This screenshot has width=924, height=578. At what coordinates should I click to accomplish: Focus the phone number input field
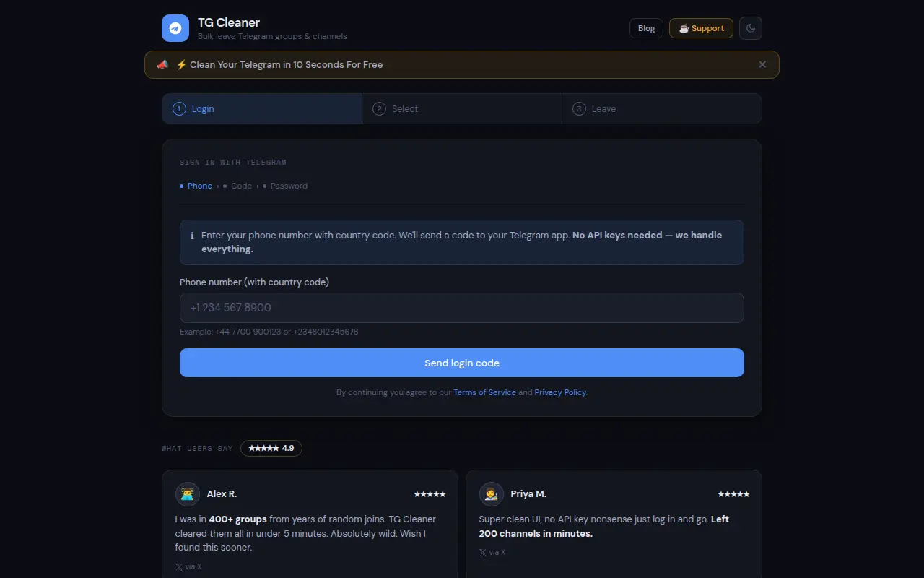click(462, 308)
